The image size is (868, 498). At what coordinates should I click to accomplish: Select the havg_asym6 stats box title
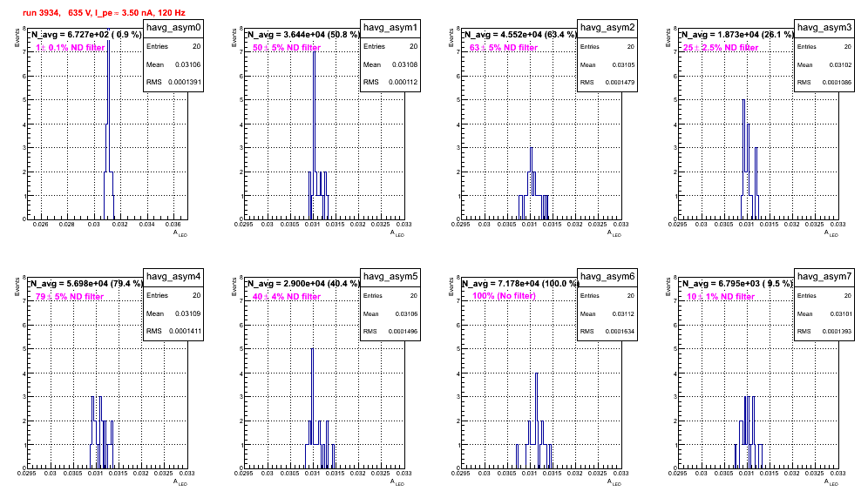(x=607, y=277)
